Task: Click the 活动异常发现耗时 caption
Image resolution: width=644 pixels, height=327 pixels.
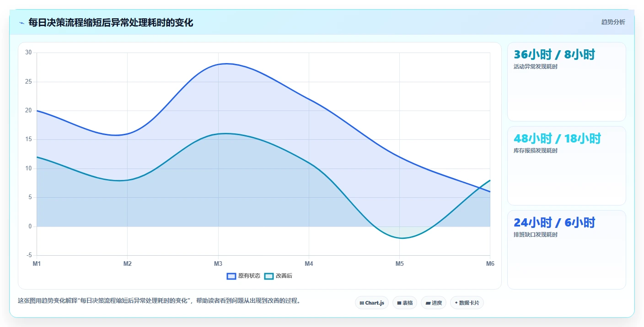Action: click(x=536, y=67)
